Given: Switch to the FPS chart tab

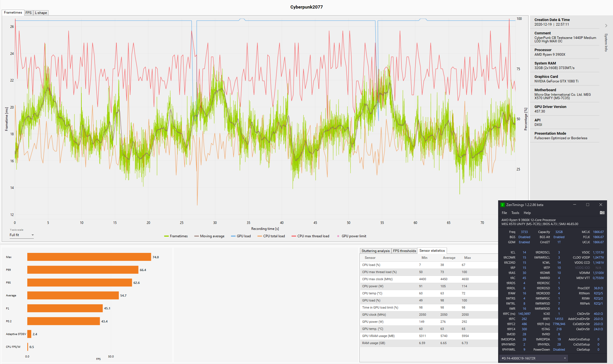Looking at the screenshot, I should pyautogui.click(x=28, y=13).
